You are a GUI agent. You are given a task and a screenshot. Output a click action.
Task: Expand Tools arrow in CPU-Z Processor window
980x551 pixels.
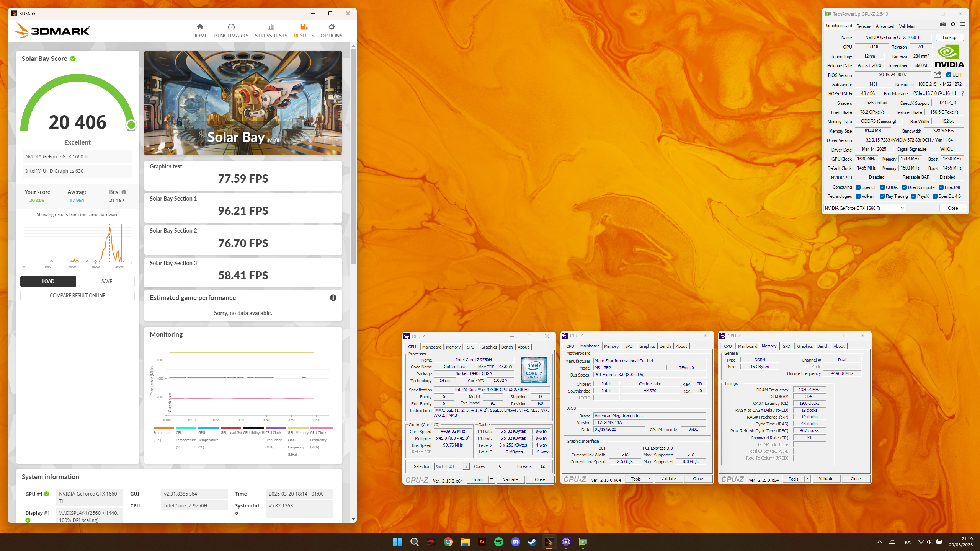click(492, 479)
